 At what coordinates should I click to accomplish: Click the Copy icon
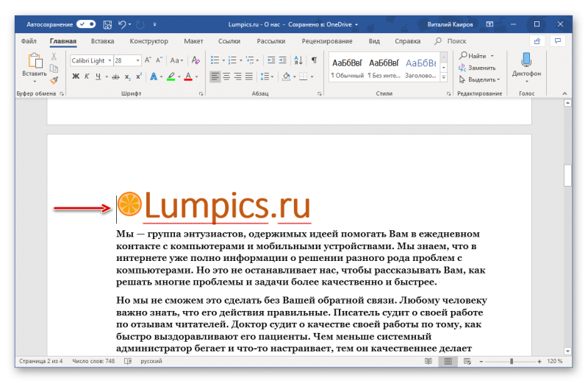pos(54,68)
